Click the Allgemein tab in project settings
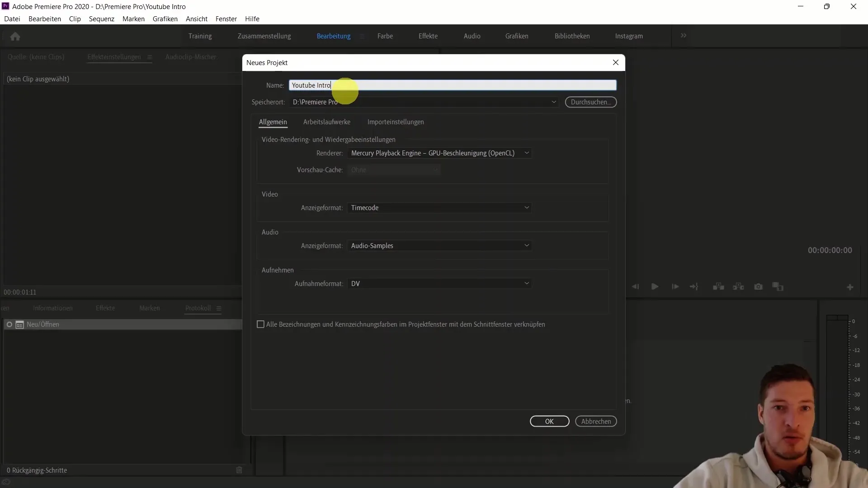The width and height of the screenshot is (868, 488). point(273,122)
